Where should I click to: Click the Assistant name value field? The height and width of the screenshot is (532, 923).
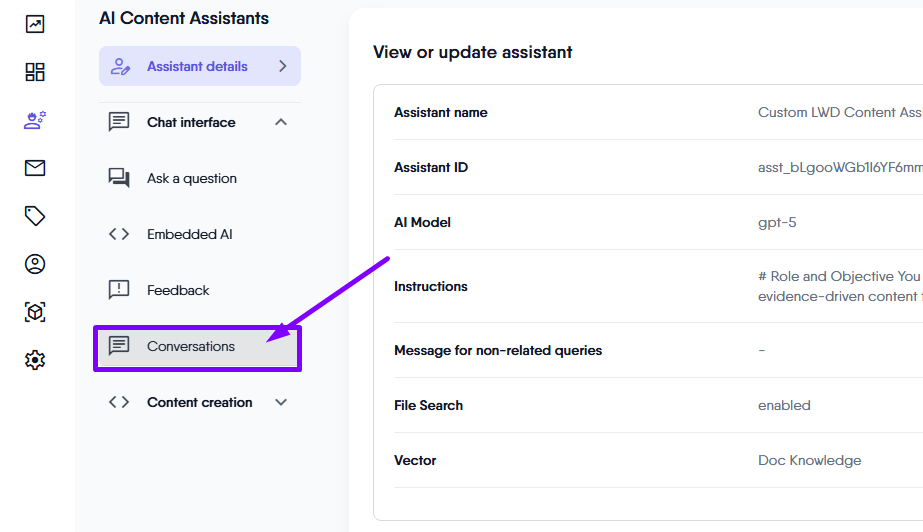point(838,112)
